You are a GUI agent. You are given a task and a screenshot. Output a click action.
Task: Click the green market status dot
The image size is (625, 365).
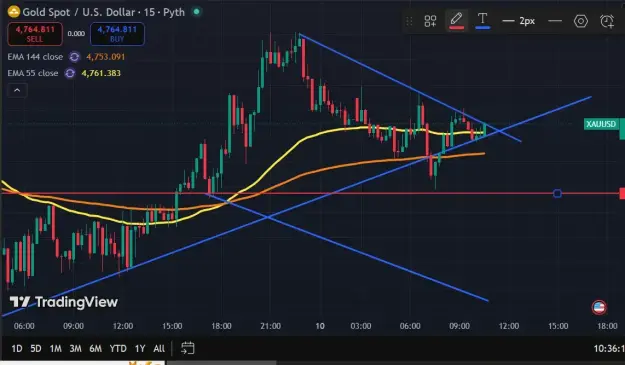pyautogui.click(x=197, y=12)
